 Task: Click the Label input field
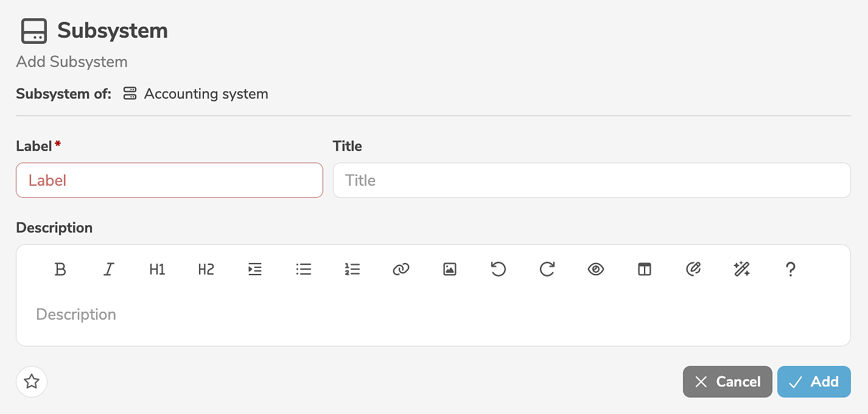point(169,180)
